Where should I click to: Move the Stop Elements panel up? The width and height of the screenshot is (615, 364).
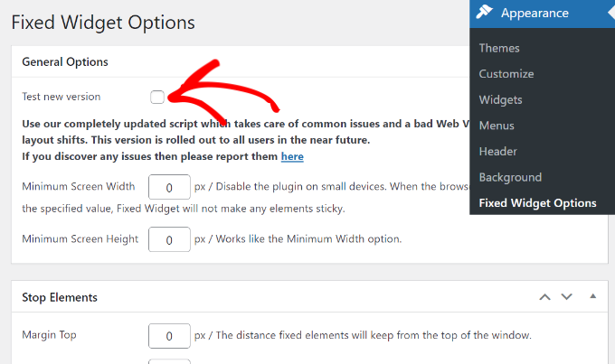click(x=544, y=296)
